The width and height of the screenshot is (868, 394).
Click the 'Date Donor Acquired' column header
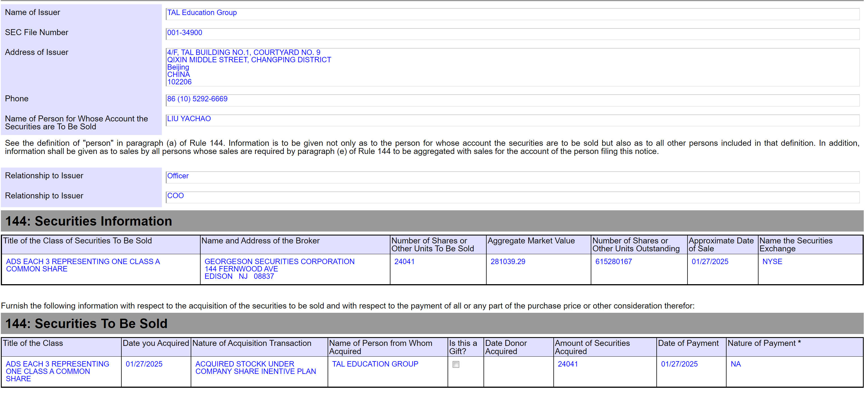click(518, 347)
